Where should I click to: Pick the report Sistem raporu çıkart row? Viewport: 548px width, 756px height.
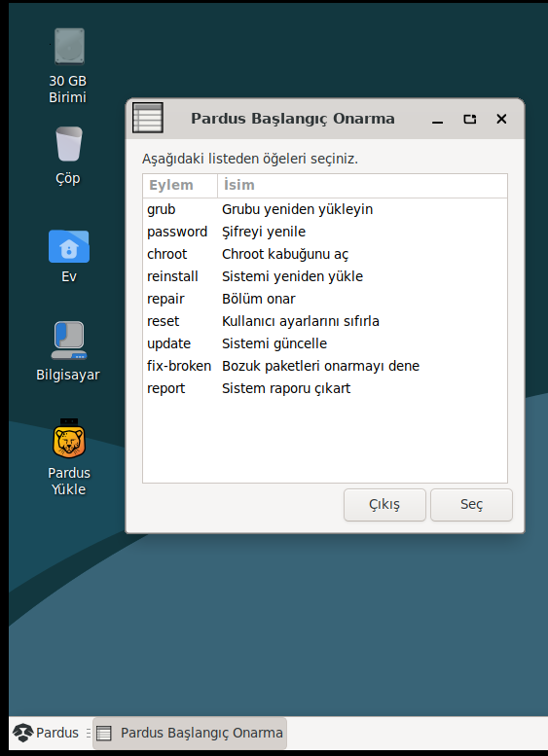click(x=325, y=388)
